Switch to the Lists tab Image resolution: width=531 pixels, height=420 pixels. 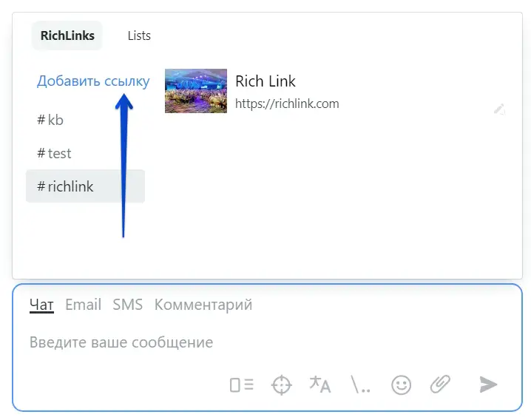click(139, 35)
